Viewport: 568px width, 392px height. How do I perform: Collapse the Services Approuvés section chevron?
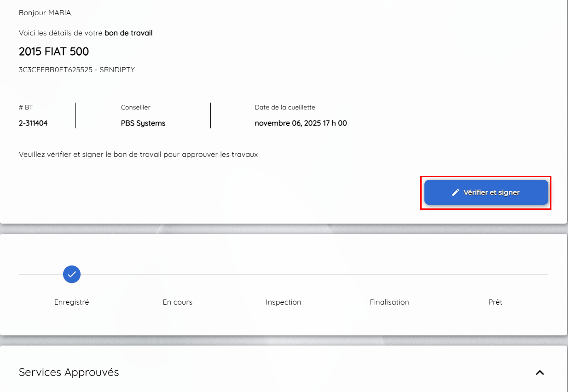[540, 373]
